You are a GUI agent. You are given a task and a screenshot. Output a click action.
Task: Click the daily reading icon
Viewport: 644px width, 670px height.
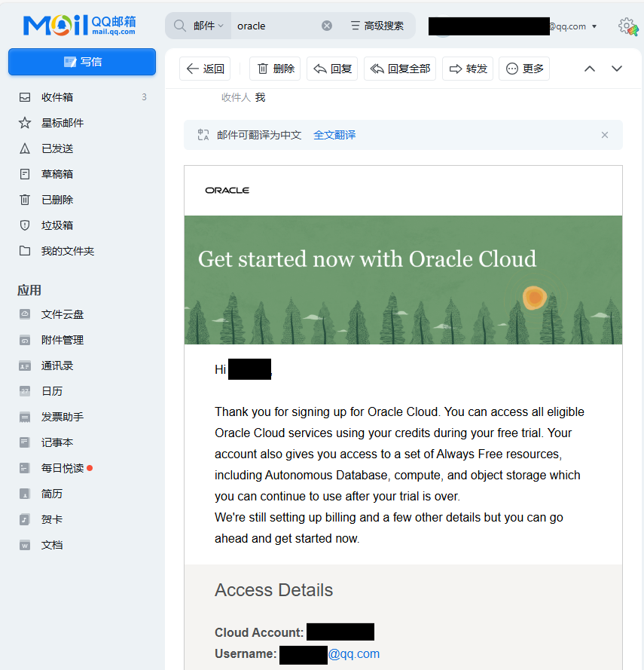[25, 468]
